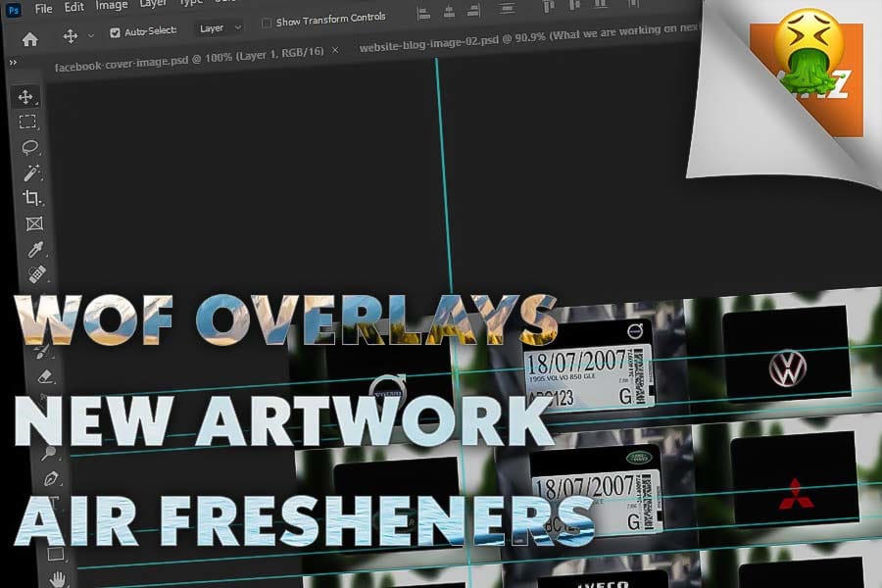Click the Volkswagen logo thumbnail

787,367
